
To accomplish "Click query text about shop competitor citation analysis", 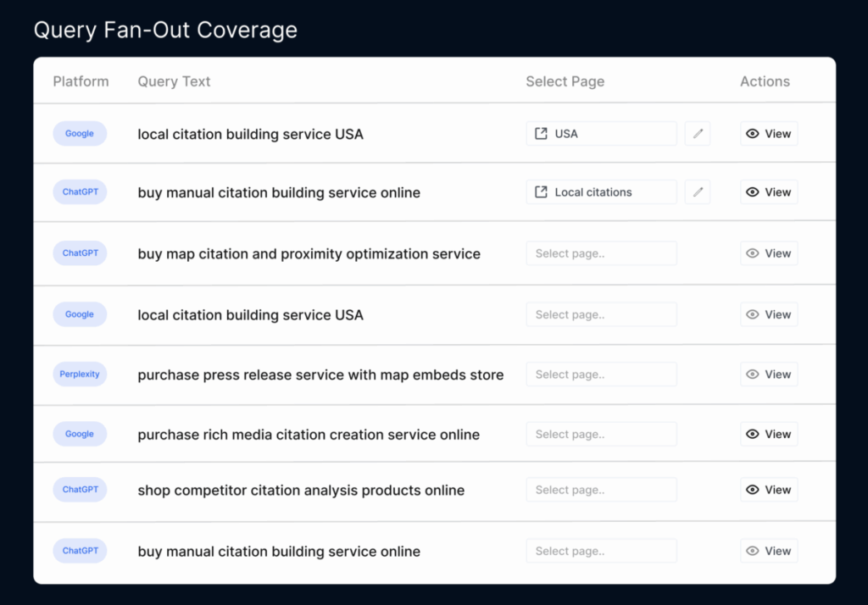I will (301, 491).
